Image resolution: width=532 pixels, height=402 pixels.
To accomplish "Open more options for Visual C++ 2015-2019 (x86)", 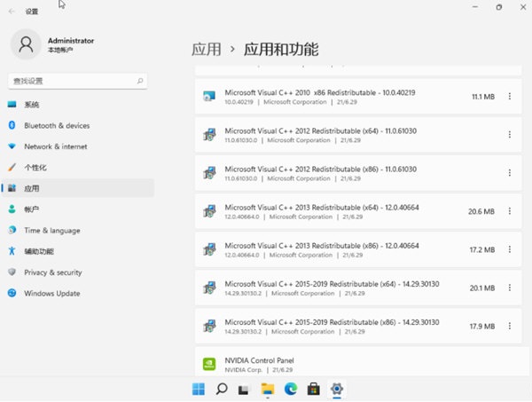I will (509, 326).
